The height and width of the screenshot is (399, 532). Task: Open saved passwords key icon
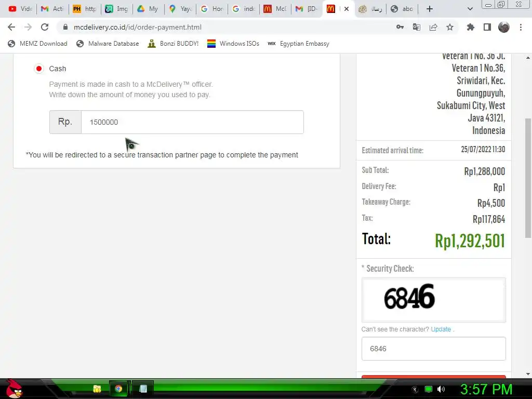coord(400,27)
